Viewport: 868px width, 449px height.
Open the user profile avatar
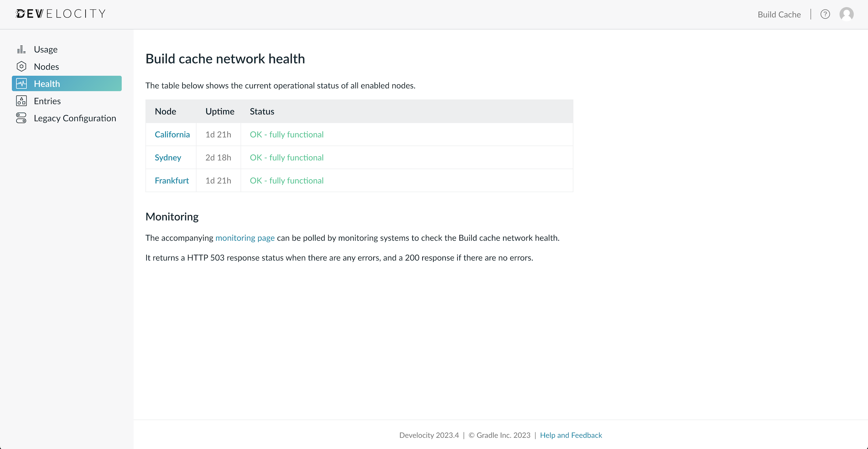(846, 15)
